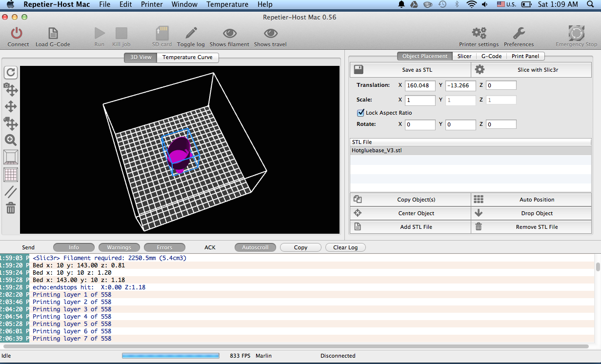This screenshot has height=364, width=601.
Task: Toggle the Info log filter
Action: tap(74, 247)
